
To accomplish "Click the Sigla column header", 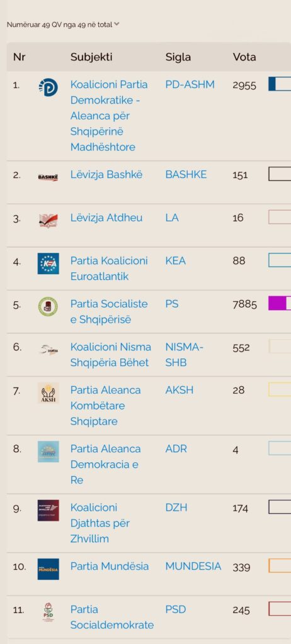I will 178,57.
